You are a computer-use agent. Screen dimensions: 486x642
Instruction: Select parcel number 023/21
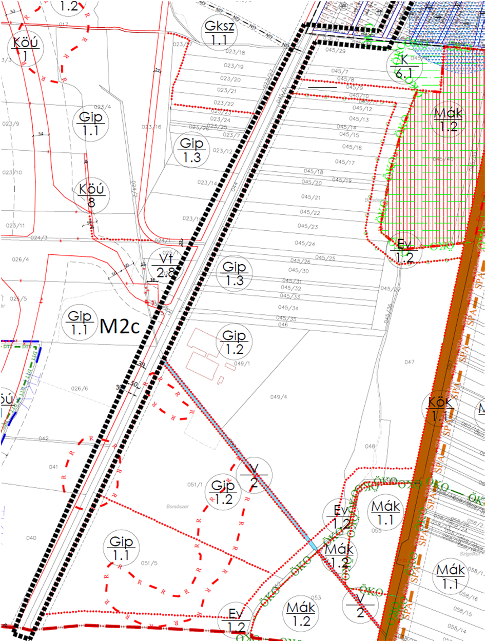point(226,90)
